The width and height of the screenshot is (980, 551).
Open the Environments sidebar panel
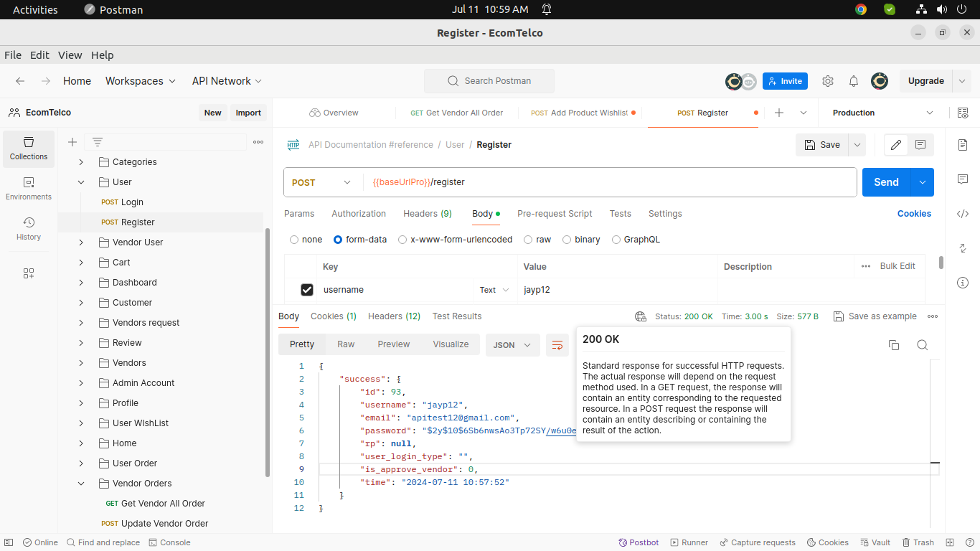click(29, 189)
